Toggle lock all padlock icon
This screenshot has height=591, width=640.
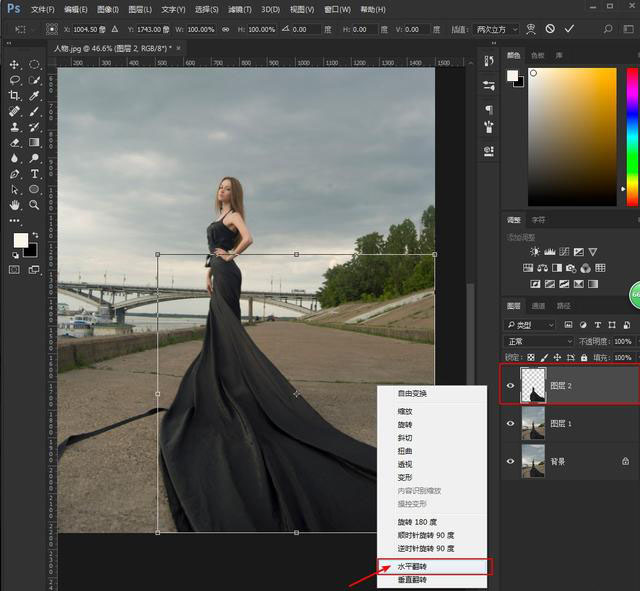tap(584, 358)
